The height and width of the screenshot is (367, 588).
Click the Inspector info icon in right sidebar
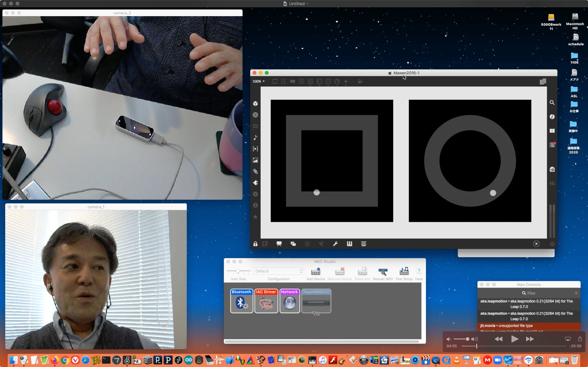[552, 117]
